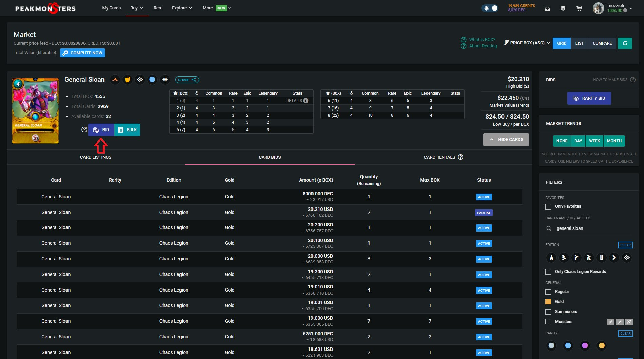Switch to GRID view
The height and width of the screenshot is (359, 644).
point(562,43)
